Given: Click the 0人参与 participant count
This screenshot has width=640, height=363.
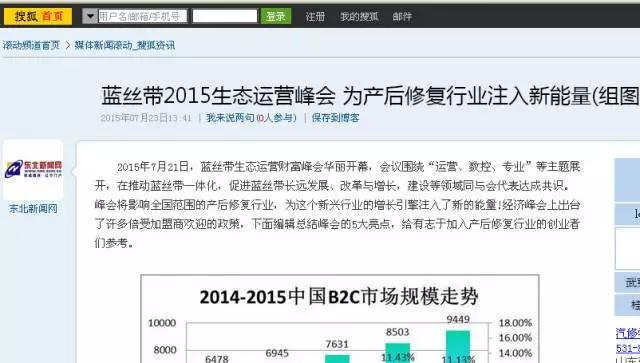Looking at the screenshot, I should tap(276, 118).
